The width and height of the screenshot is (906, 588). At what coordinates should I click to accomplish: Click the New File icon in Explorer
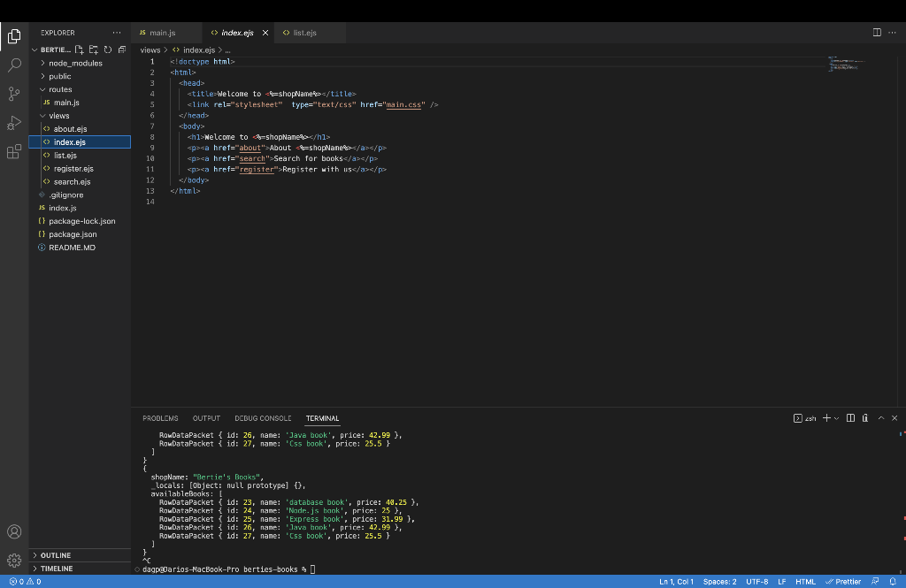[81, 50]
